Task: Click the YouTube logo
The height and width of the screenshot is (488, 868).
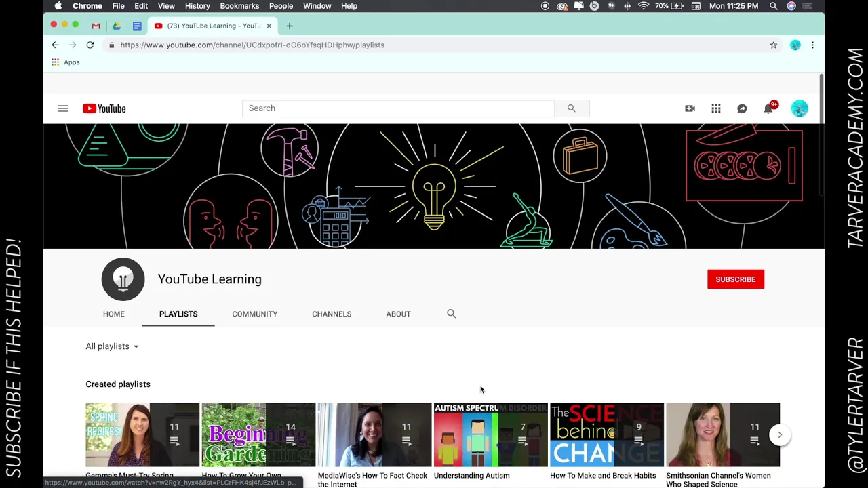Action: pos(104,108)
